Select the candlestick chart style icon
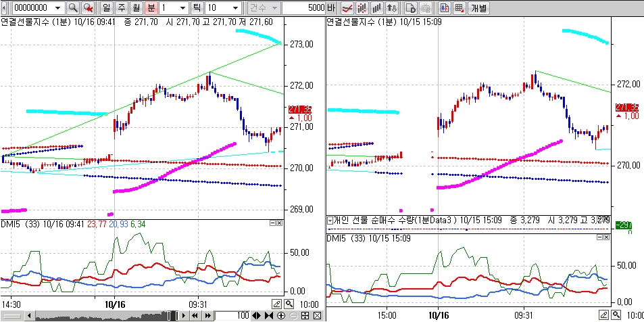The width and height of the screenshot is (644, 322). tap(362, 8)
